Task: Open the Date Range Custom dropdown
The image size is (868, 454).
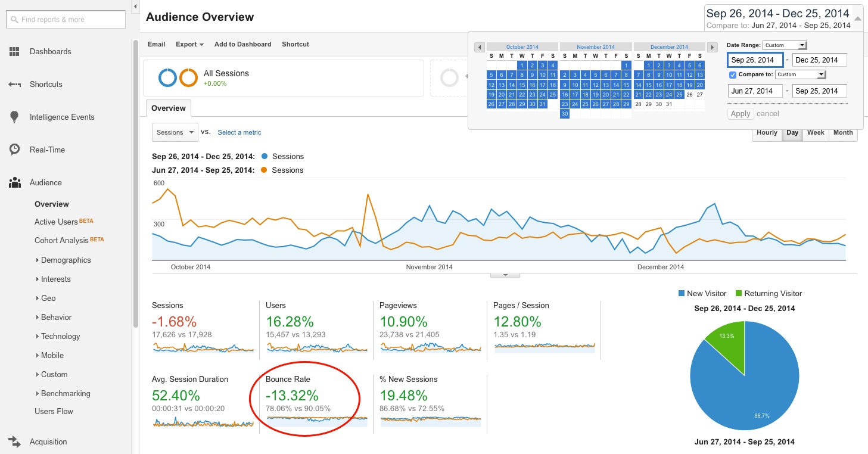Action: (x=785, y=45)
